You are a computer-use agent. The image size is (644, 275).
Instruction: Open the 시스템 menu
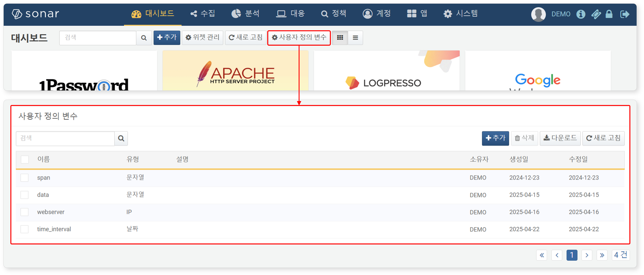coord(460,14)
